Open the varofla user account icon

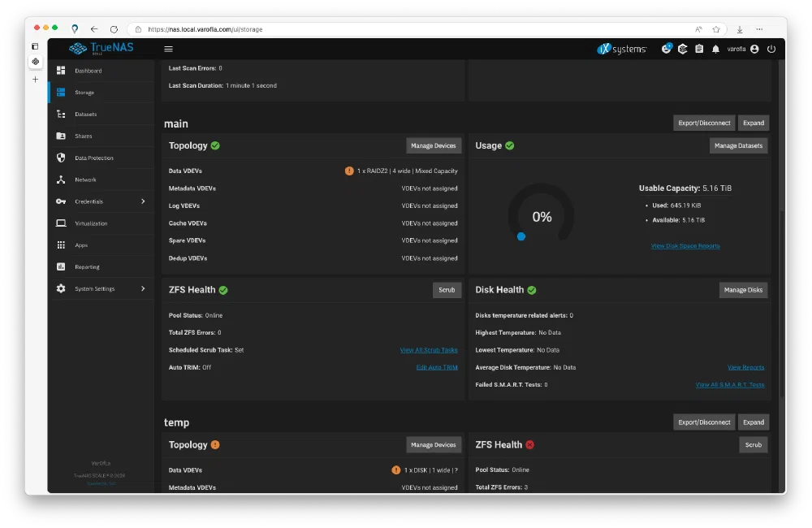point(754,49)
